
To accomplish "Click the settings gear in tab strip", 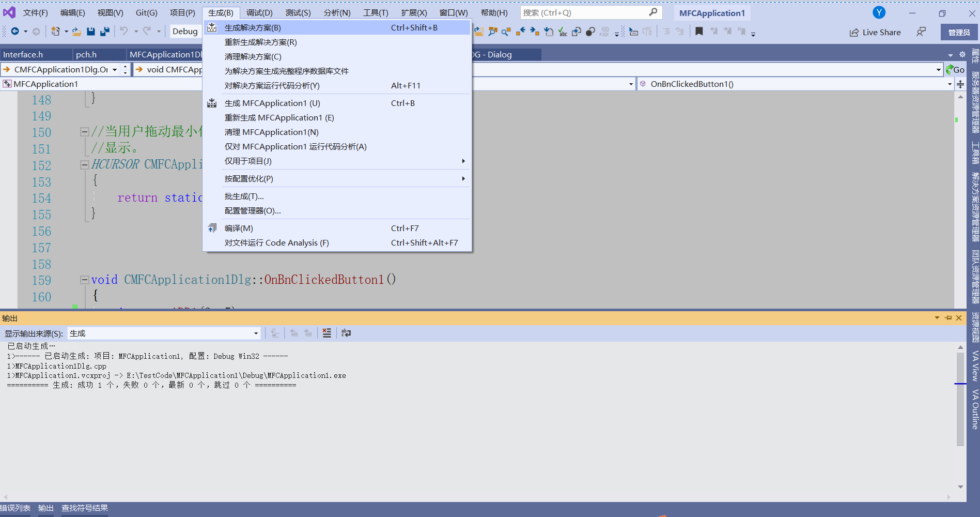I will point(962,54).
